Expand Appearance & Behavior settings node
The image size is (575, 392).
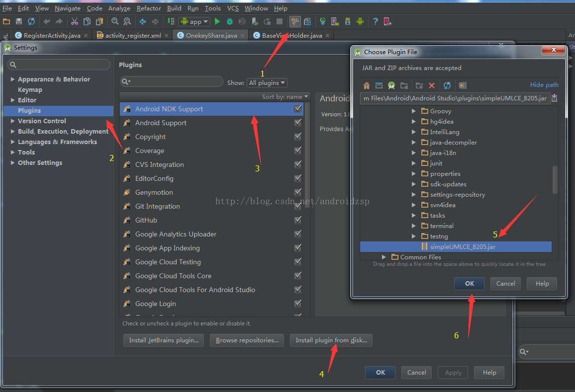point(13,79)
